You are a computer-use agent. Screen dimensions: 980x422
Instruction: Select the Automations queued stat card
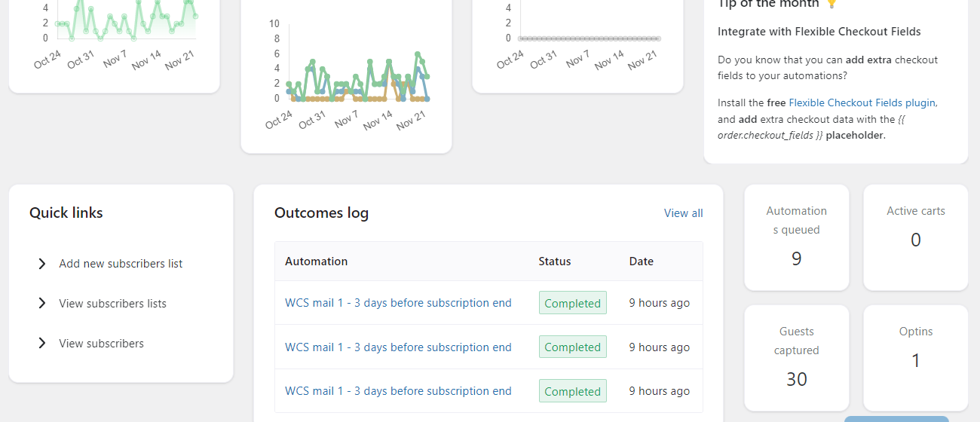tap(797, 237)
